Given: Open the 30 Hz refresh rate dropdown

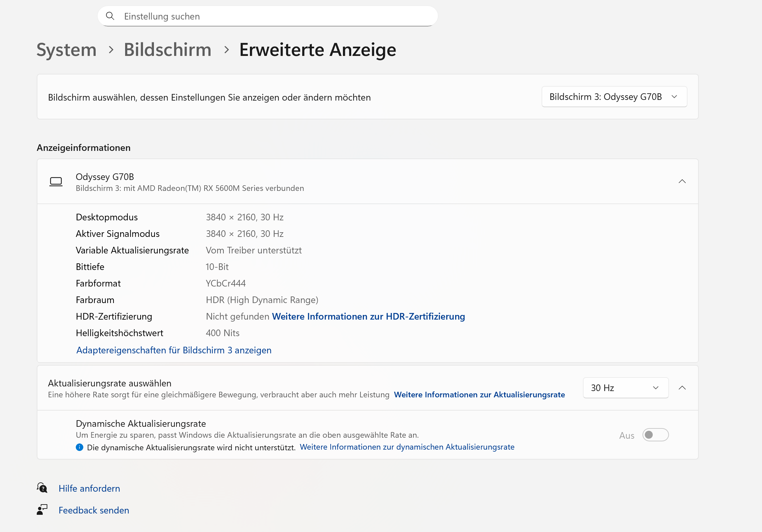Looking at the screenshot, I should [625, 388].
